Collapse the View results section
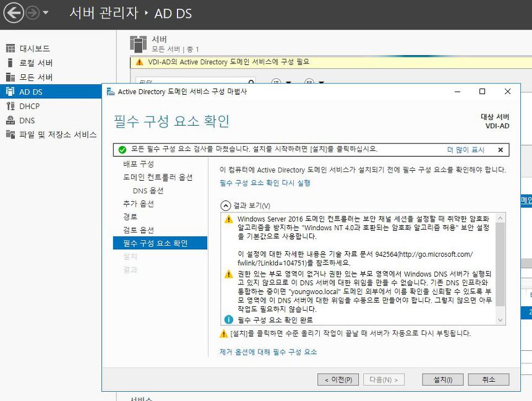Image resolution: width=532 pixels, height=401 pixels. tap(225, 205)
